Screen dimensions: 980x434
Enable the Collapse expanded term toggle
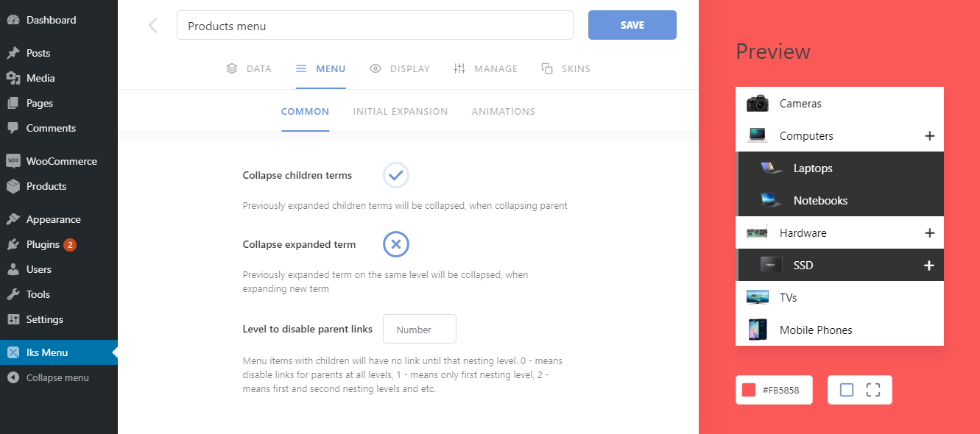(x=396, y=244)
